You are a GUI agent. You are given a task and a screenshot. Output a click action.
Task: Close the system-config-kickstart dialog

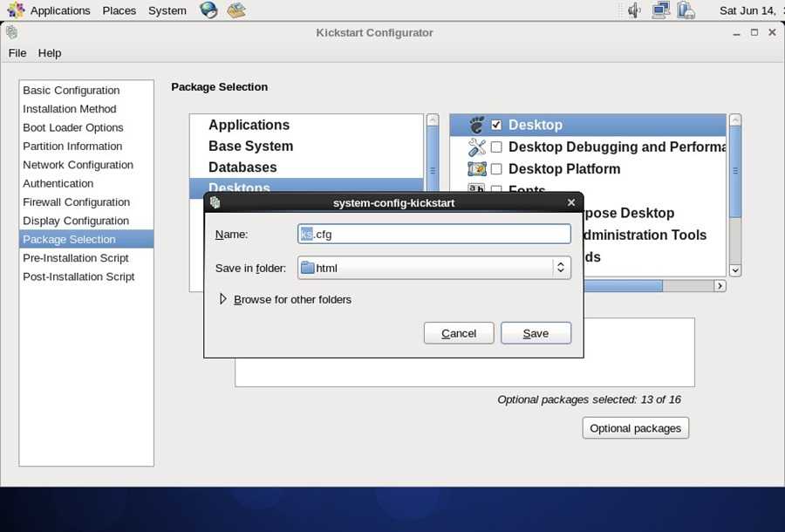571,202
